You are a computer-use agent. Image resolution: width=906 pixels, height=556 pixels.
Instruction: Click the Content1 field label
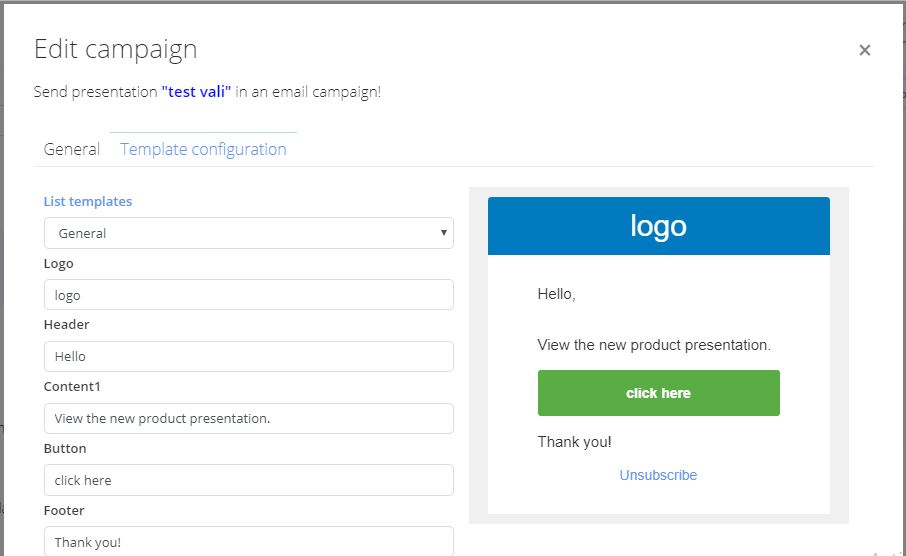click(x=72, y=387)
